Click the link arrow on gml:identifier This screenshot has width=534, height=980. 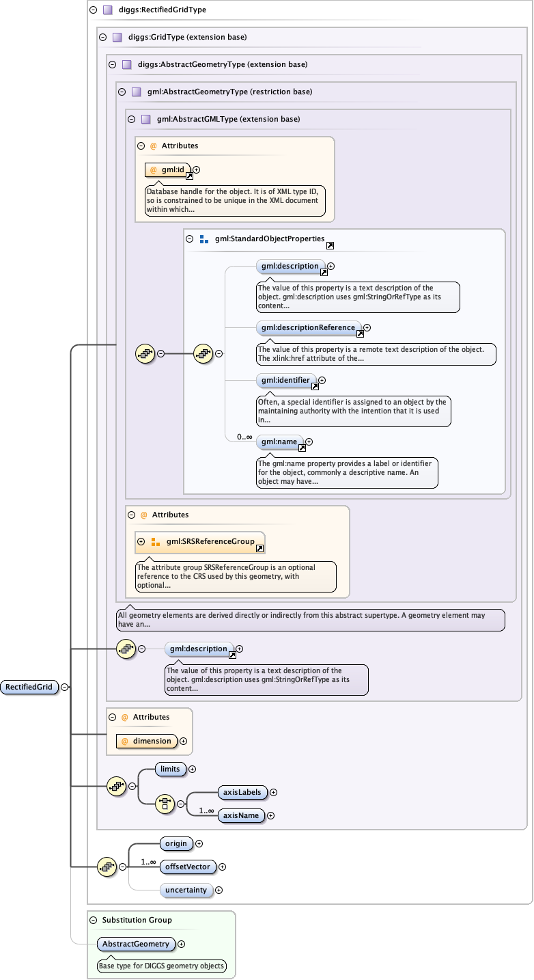tap(315, 386)
